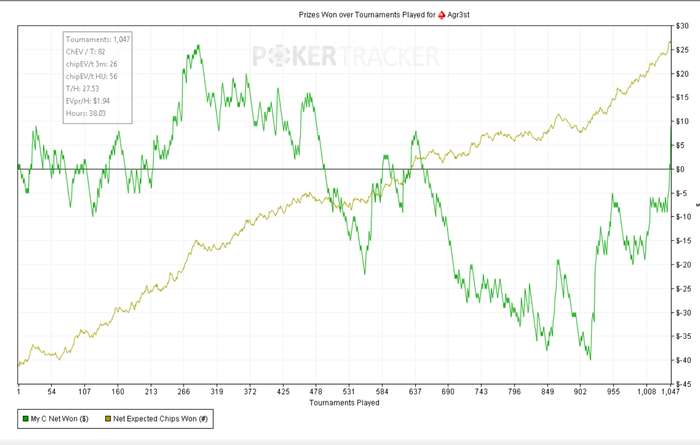The image size is (700, 445).
Task: Click x-axis tick label 107
Action: (x=84, y=391)
